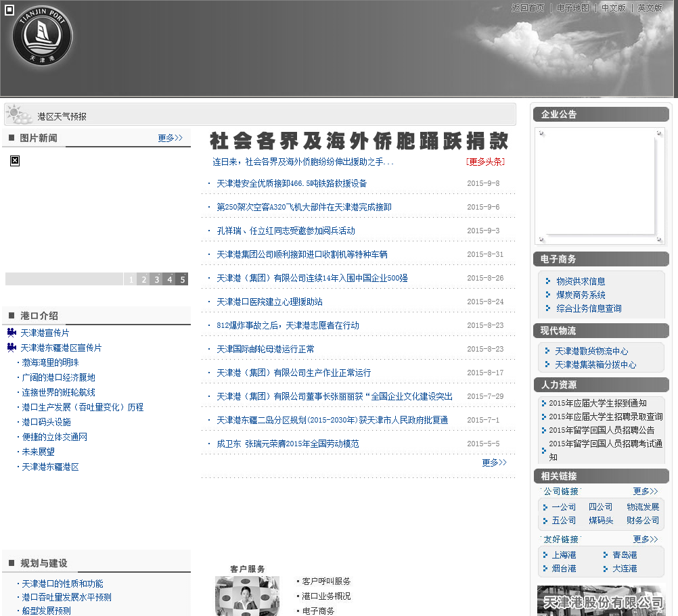Image resolution: width=678 pixels, height=616 pixels.
Task: Open 渤海湾里的明珠 link
Action: coord(50,362)
